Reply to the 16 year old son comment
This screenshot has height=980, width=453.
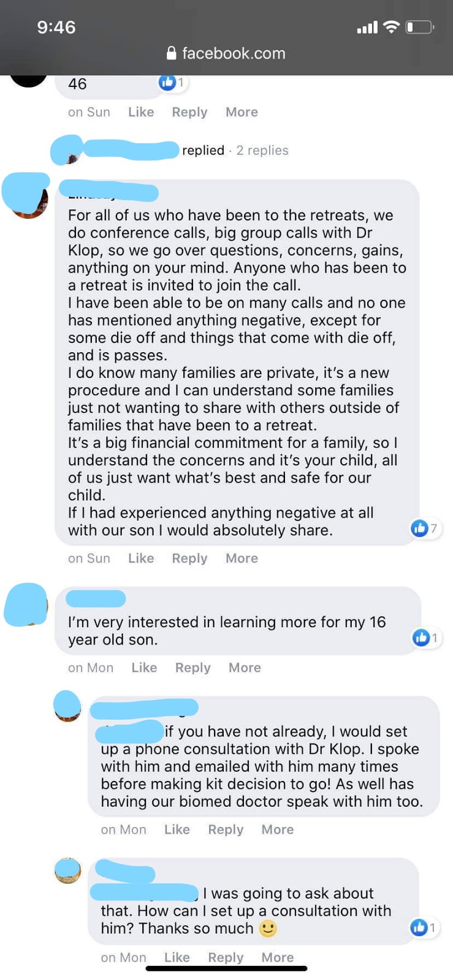pyautogui.click(x=192, y=668)
